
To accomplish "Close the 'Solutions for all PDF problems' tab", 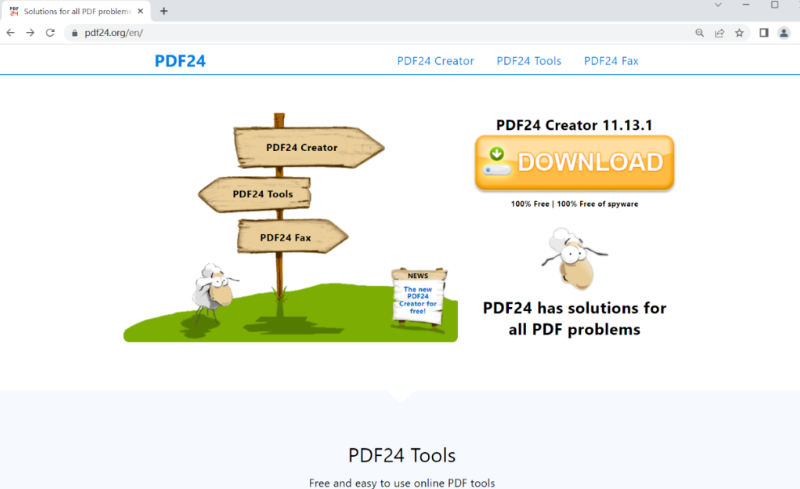I will coord(140,11).
